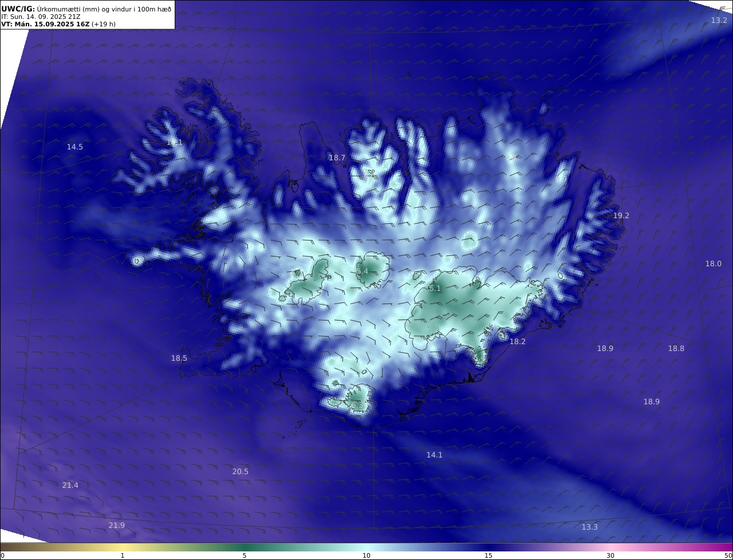This screenshot has height=560, width=733.
Task: Click the 13.3 value label
Action: 590,527
